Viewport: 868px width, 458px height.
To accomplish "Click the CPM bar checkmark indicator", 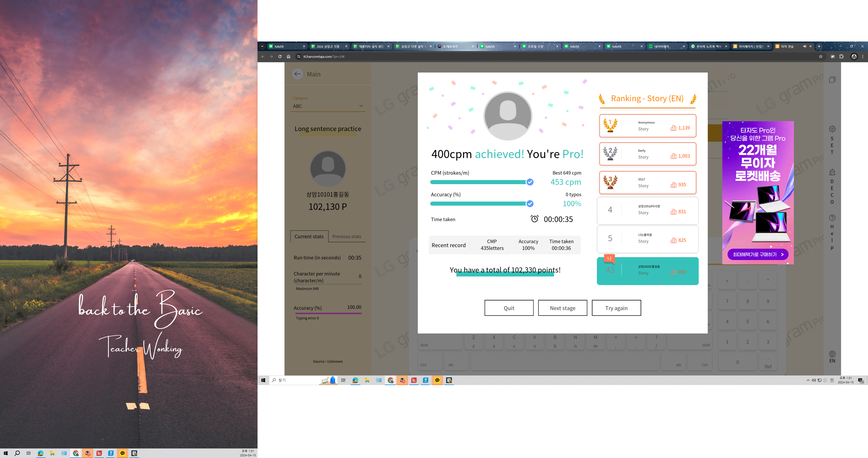I will pos(530,182).
